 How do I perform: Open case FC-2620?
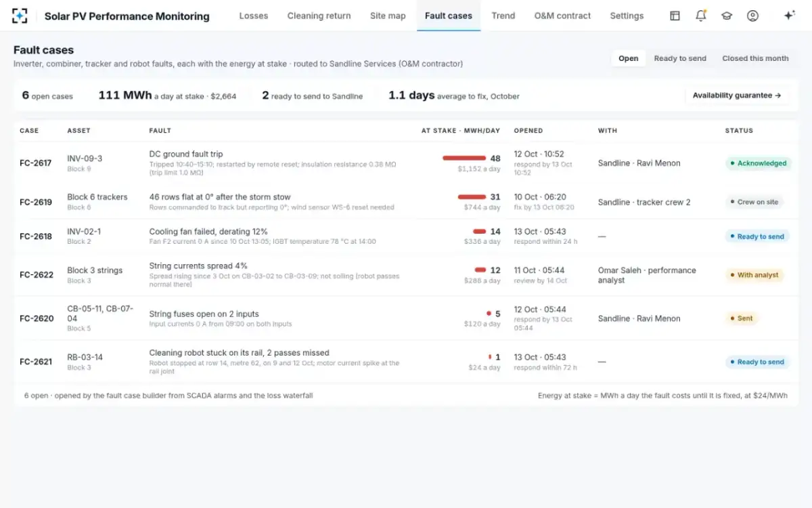(37, 318)
